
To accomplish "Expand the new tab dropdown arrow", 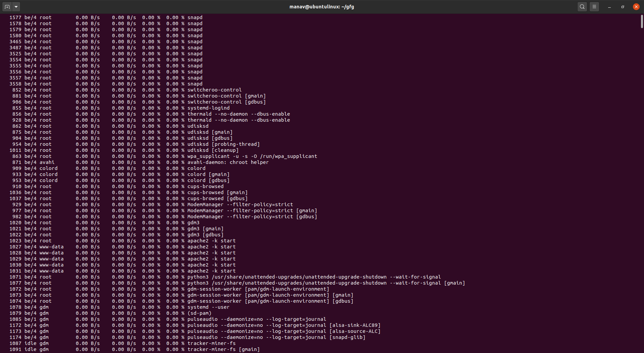I will 16,7.
